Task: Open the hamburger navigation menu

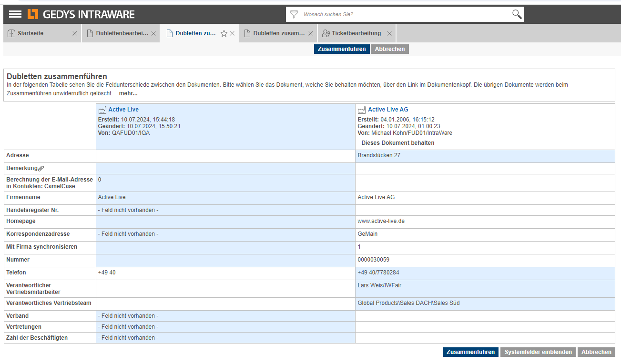Action: [x=15, y=14]
